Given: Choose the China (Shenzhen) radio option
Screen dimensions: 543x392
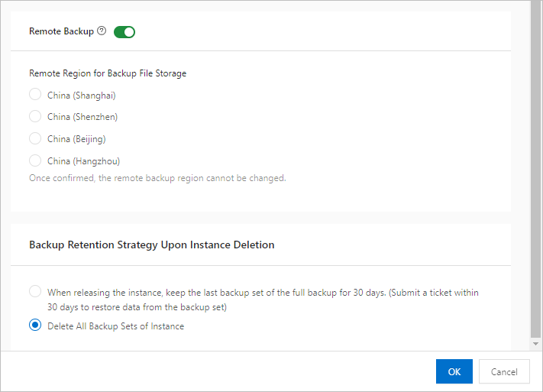Looking at the screenshot, I should (35, 116).
